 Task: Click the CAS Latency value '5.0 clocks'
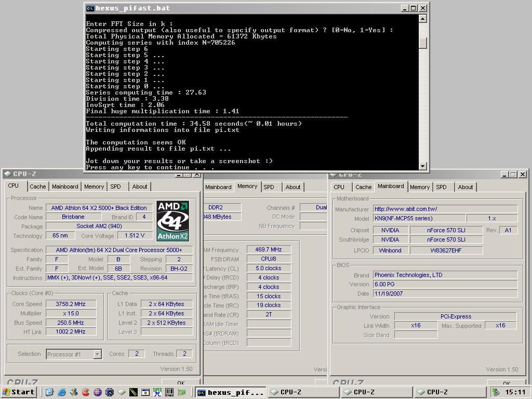269,268
